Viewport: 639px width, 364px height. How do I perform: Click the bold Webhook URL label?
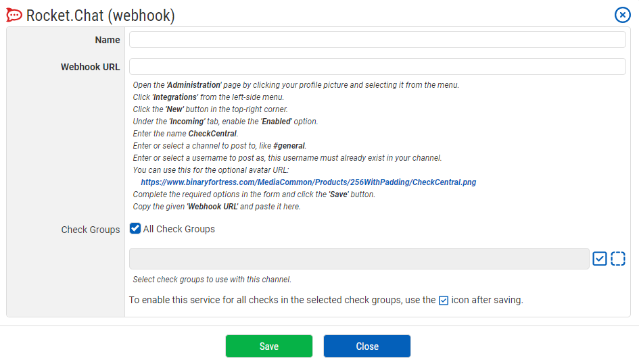click(91, 67)
